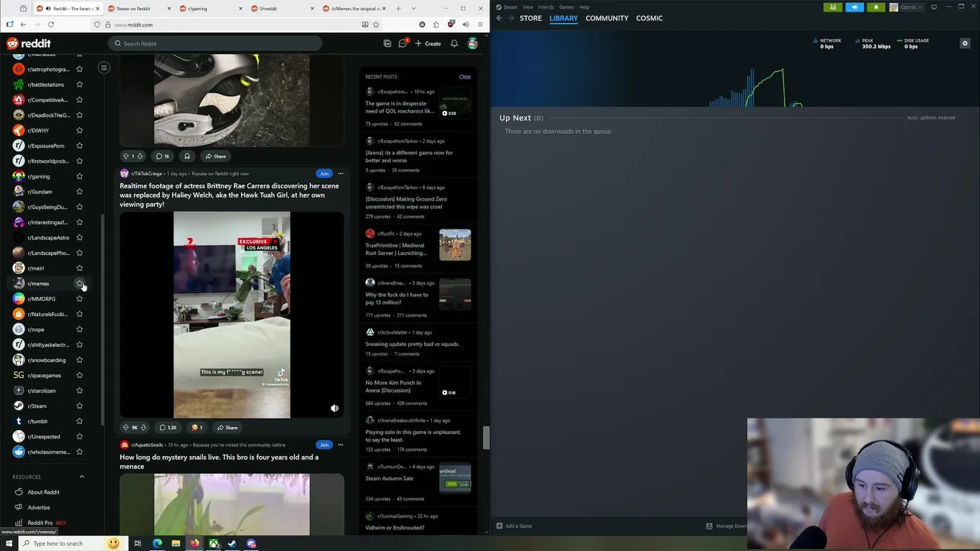Open AquaticSnails post overflow menu
The image size is (980, 551).
341,445
